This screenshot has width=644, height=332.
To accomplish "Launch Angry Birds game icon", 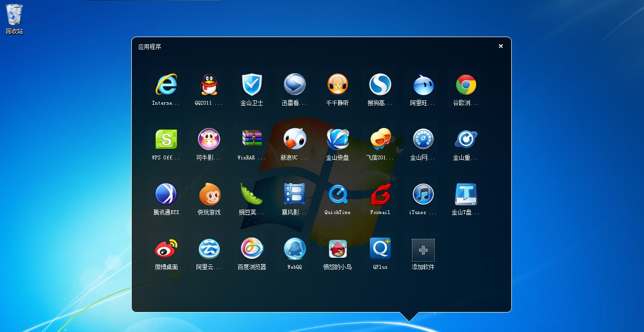I will pyautogui.click(x=337, y=249).
